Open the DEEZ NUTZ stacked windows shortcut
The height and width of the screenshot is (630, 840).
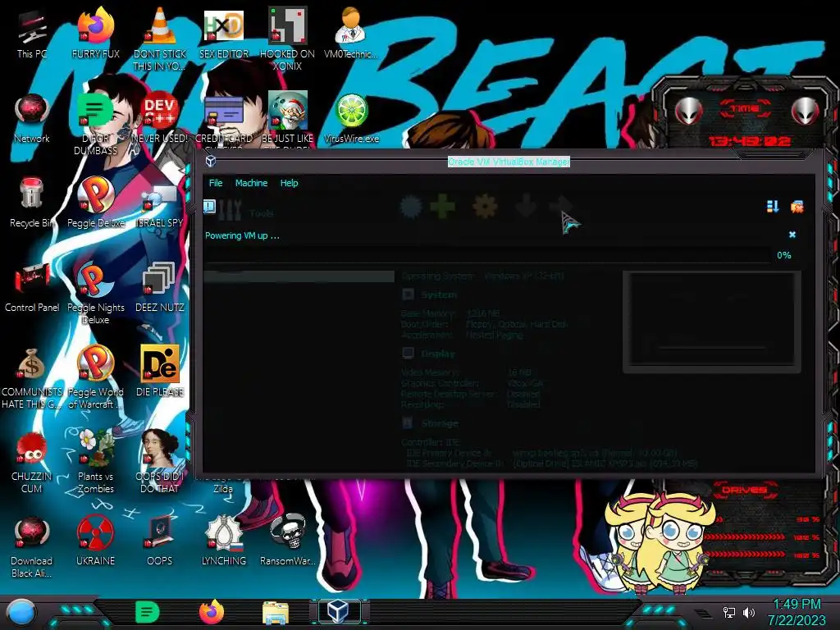coord(160,288)
